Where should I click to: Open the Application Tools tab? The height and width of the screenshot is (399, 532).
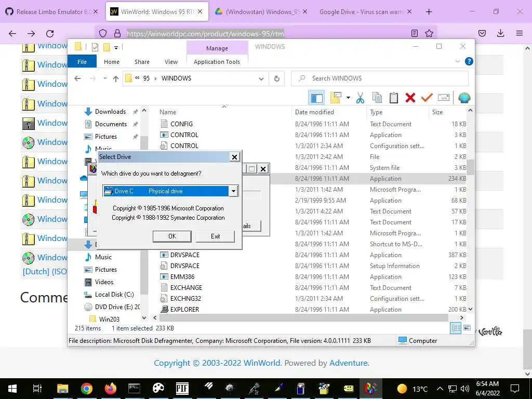tap(217, 62)
